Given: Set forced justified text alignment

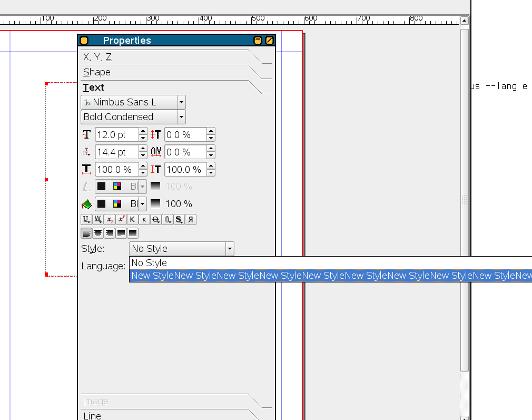Looking at the screenshot, I should click(x=133, y=233).
